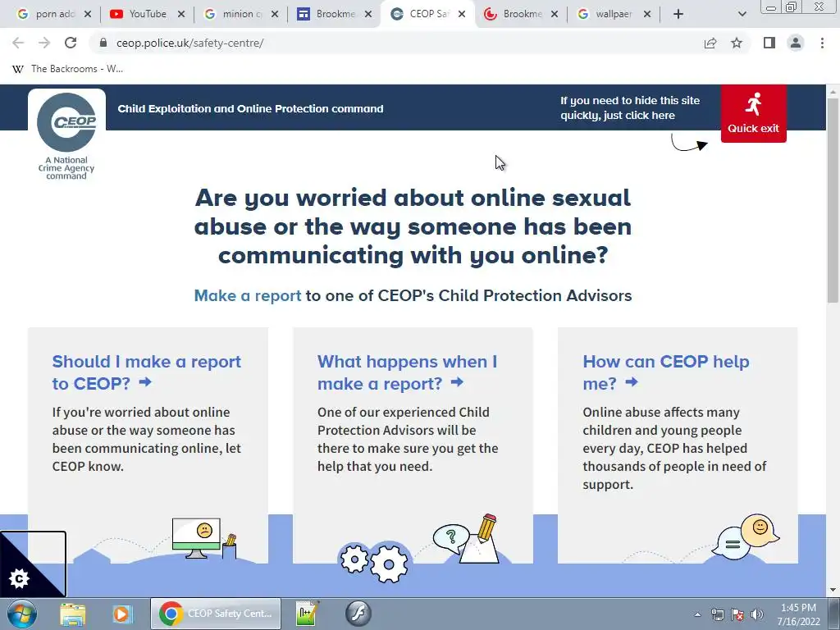The width and height of the screenshot is (840, 630).
Task: Open 'What happens when I make a report?' link
Action: point(407,372)
